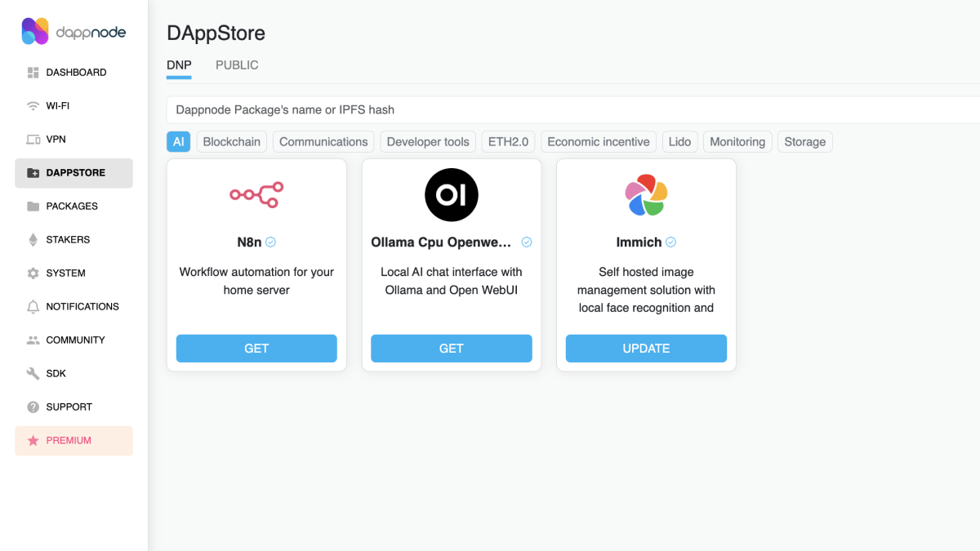Image resolution: width=980 pixels, height=551 pixels.
Task: Enable the Blockchain filter chip
Action: point(231,141)
